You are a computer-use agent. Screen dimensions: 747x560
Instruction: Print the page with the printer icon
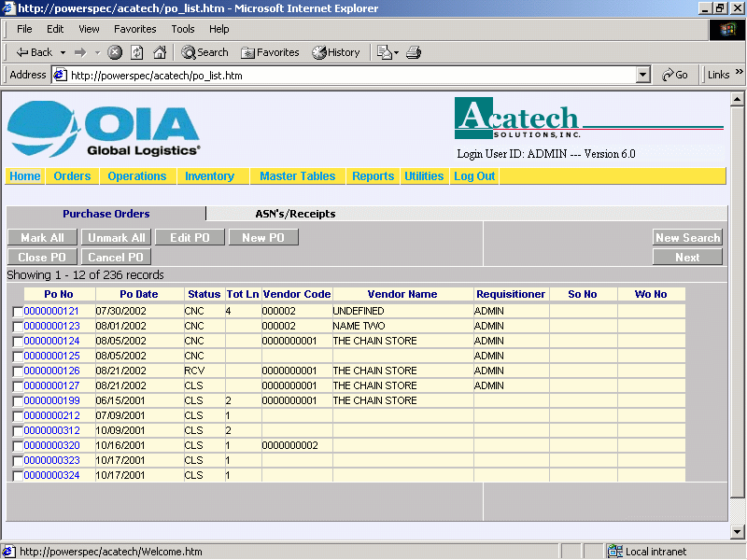(x=414, y=52)
